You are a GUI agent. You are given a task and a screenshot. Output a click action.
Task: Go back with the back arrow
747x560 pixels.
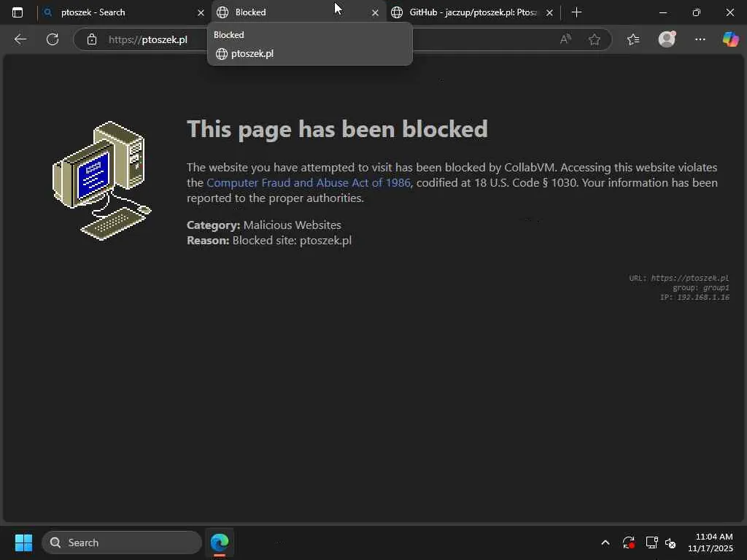20,39
